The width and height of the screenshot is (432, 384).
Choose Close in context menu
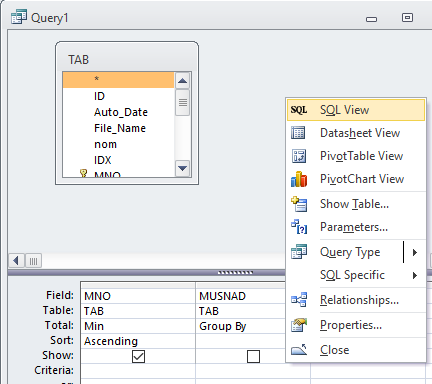(356, 350)
